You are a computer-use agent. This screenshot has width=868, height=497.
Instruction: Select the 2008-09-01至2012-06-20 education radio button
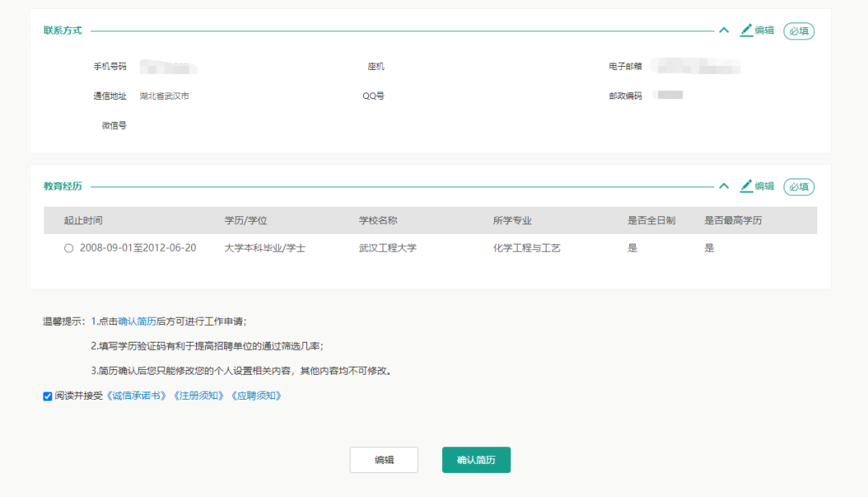(68, 249)
